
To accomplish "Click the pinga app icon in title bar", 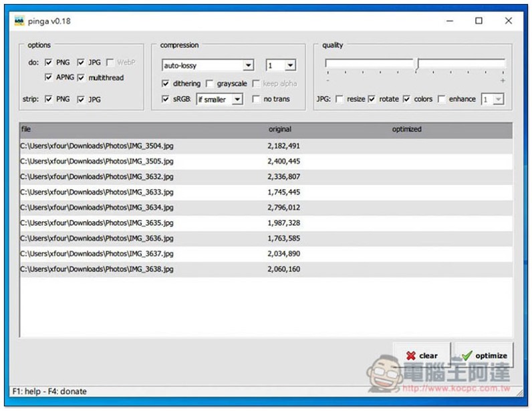I will coord(19,21).
